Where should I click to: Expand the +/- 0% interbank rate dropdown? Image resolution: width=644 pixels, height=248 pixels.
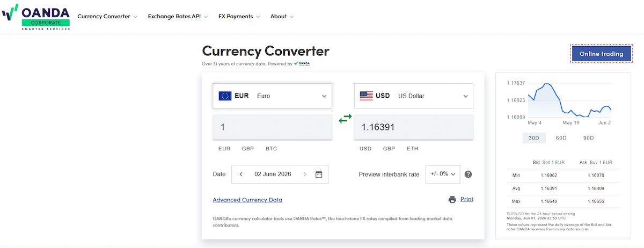click(x=443, y=174)
